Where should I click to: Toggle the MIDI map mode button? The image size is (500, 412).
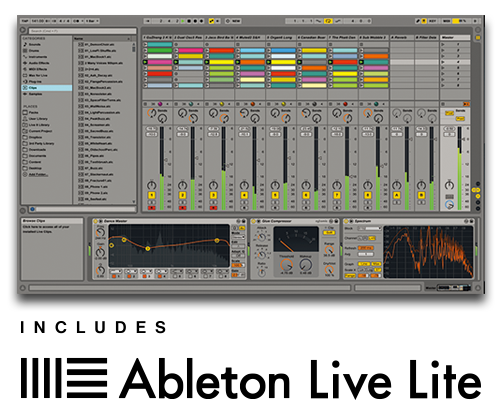(x=446, y=21)
